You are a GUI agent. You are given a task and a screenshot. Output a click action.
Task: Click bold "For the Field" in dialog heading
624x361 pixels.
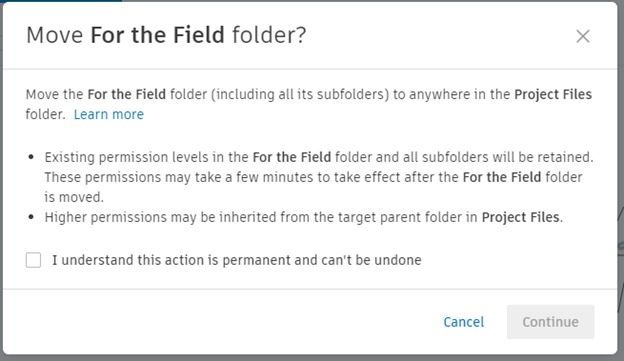(158, 35)
